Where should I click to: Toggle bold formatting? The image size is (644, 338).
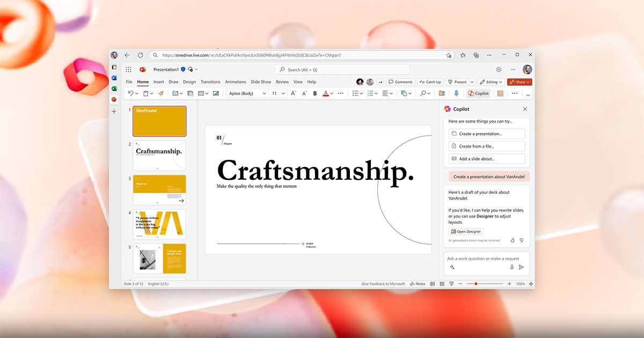pos(315,93)
